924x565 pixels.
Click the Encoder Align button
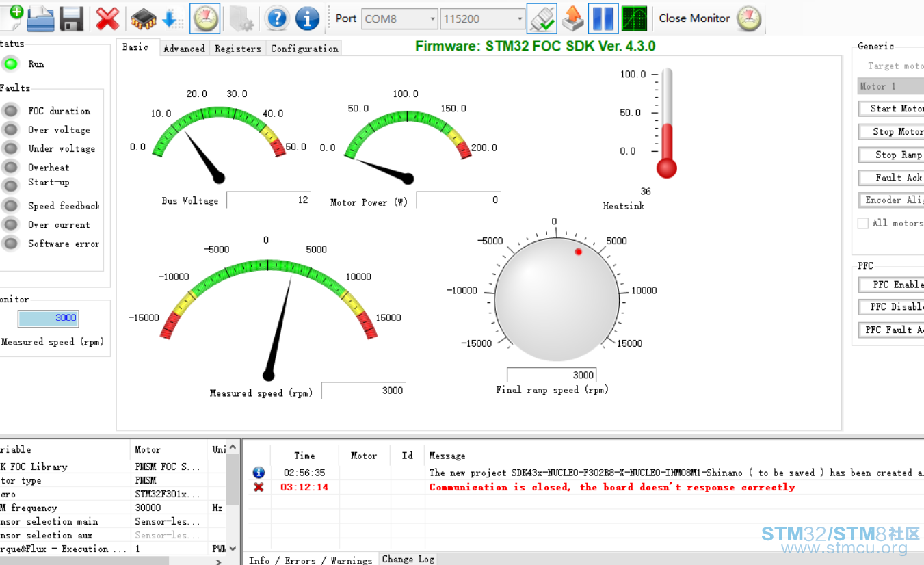[x=891, y=200]
